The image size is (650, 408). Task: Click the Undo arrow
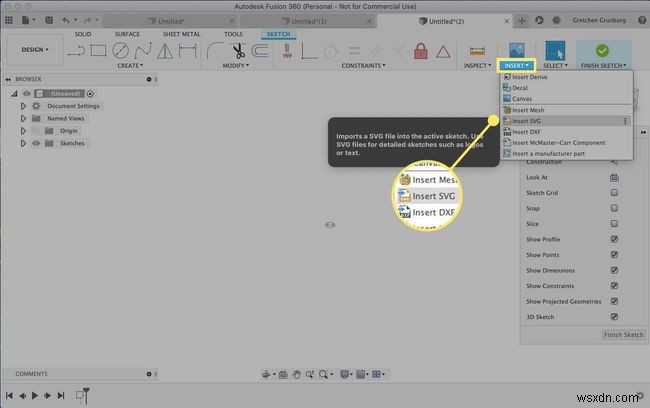66,20
